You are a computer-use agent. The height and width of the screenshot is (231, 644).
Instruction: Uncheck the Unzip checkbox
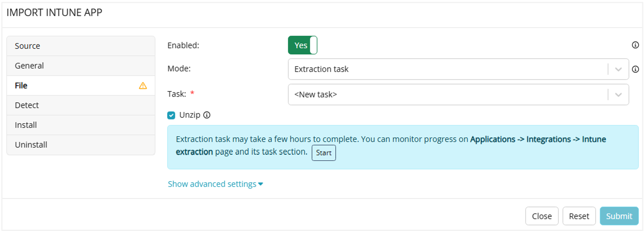(x=171, y=115)
